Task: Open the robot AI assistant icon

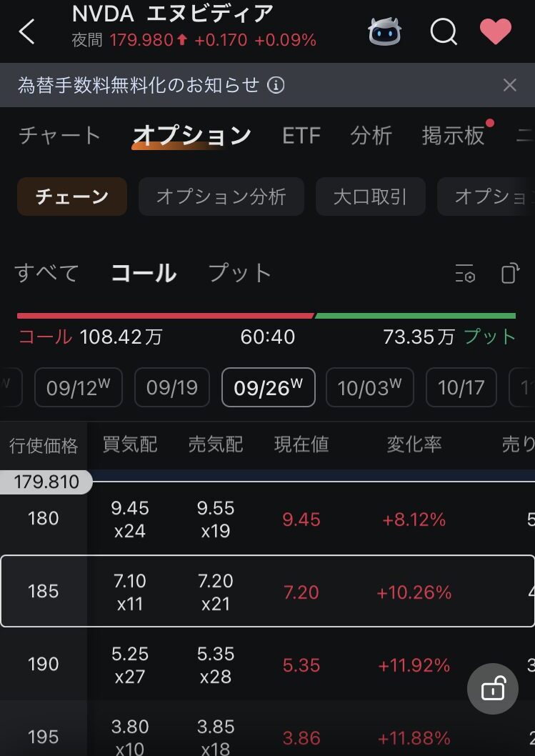Action: click(384, 31)
